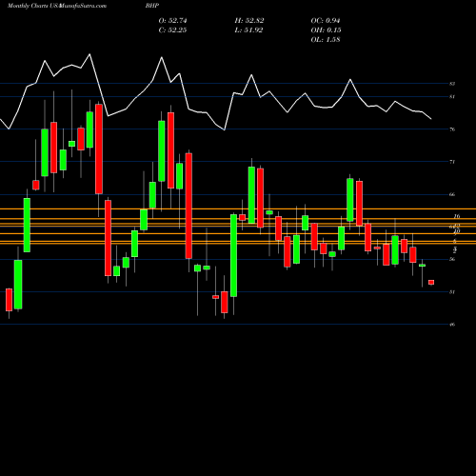Click the price axis label 66
This screenshot has width=476, height=476.
452,194
